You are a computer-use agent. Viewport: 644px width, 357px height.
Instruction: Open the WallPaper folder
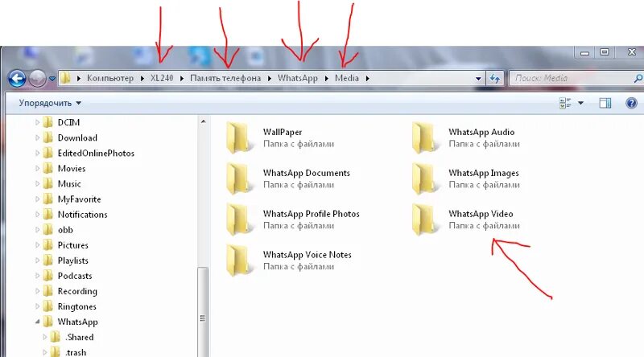283,137
